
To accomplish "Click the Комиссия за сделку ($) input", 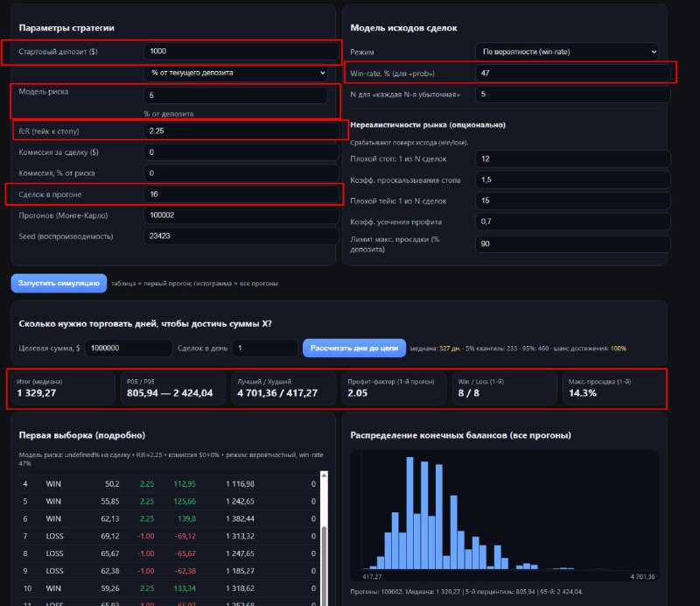I will pyautogui.click(x=241, y=151).
